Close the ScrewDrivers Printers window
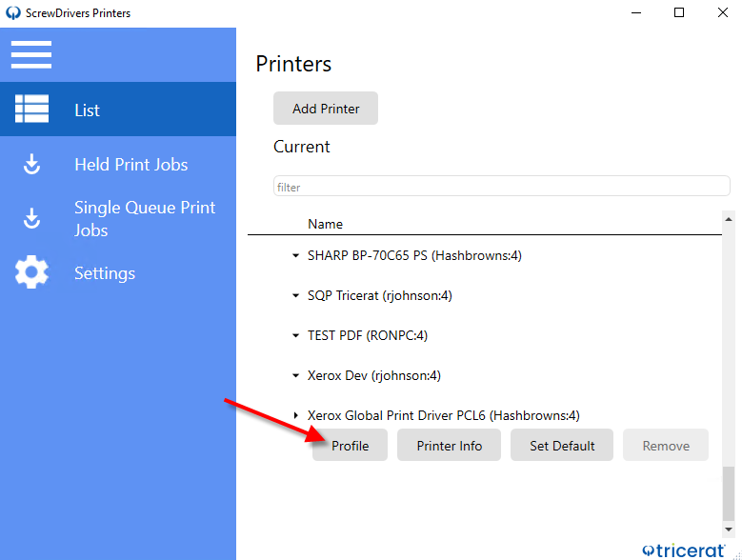This screenshot has width=742, height=560. click(x=722, y=12)
